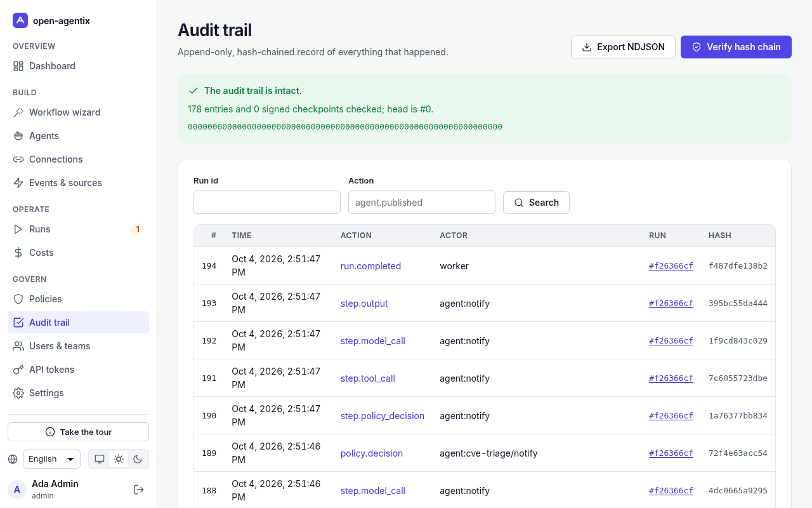The width and height of the screenshot is (812, 508).
Task: Open the step.output action link
Action: click(364, 304)
